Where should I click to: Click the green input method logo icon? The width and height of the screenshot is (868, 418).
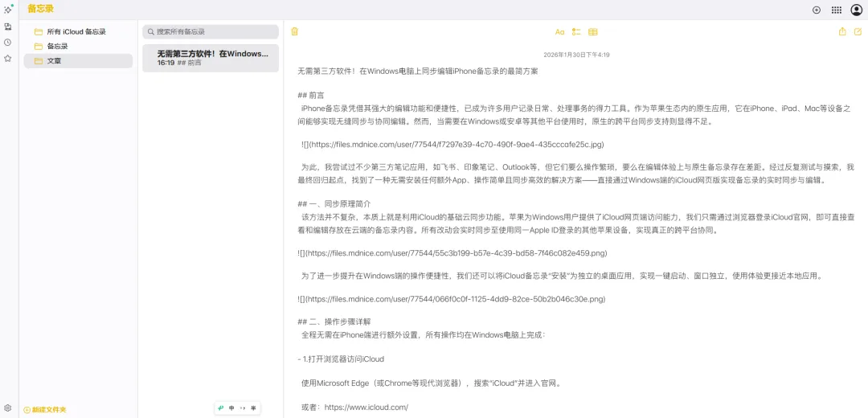[x=221, y=408]
